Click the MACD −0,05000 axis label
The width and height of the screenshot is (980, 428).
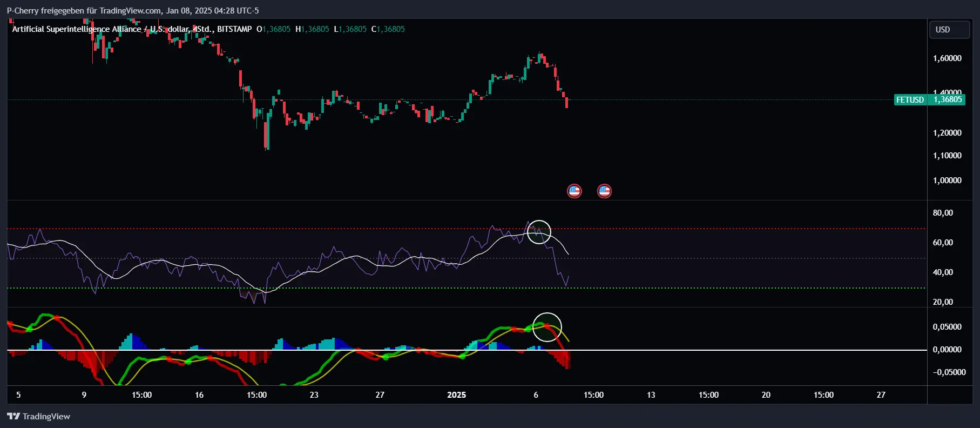point(949,372)
